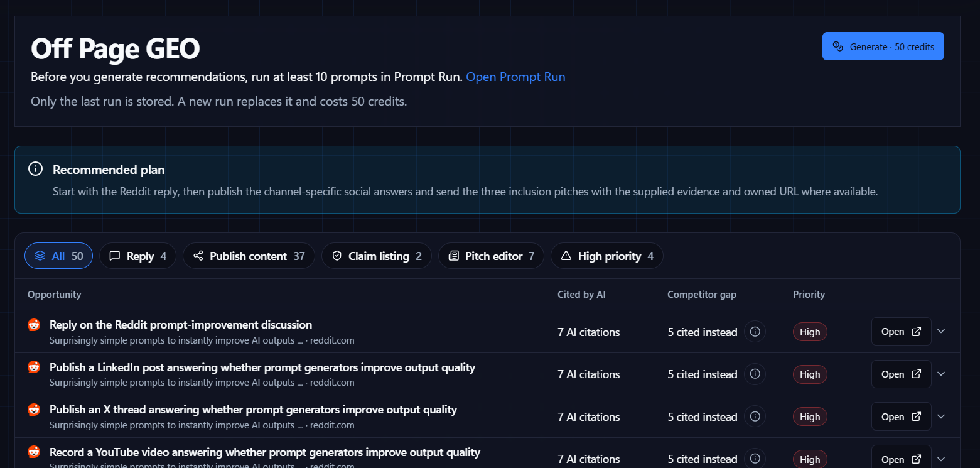Screen dimensions: 980x468
Task: Click "Reply on the Reddit prompt-improvement discussion" title
Action: click(181, 325)
